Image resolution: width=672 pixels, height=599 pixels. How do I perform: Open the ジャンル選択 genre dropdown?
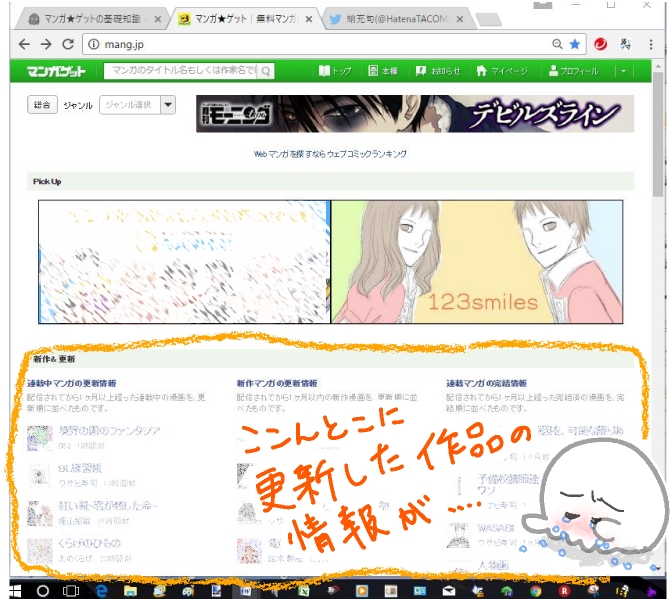click(138, 105)
